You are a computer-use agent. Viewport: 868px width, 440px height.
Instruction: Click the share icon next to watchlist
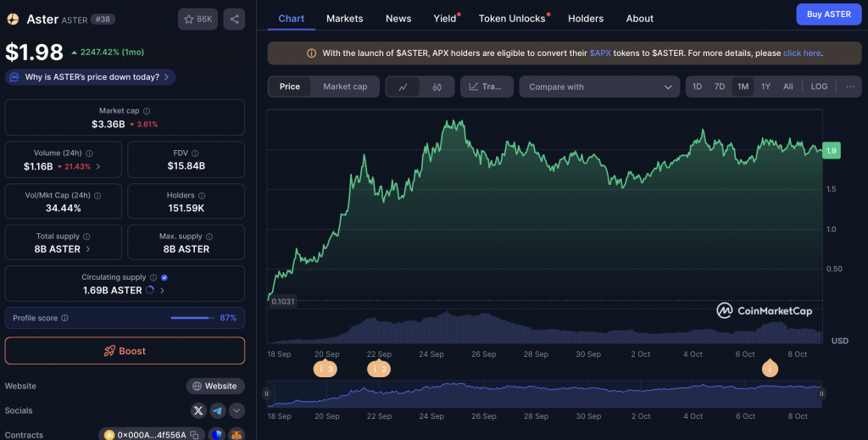pyautogui.click(x=234, y=19)
